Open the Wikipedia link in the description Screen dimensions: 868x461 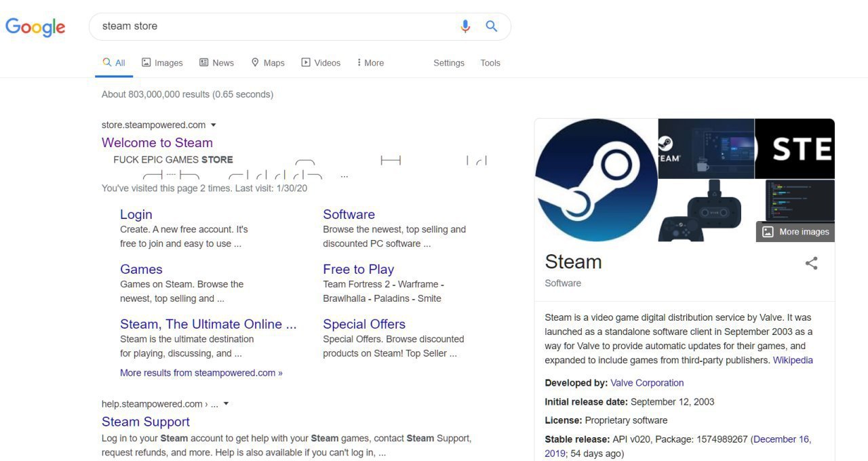coord(793,360)
